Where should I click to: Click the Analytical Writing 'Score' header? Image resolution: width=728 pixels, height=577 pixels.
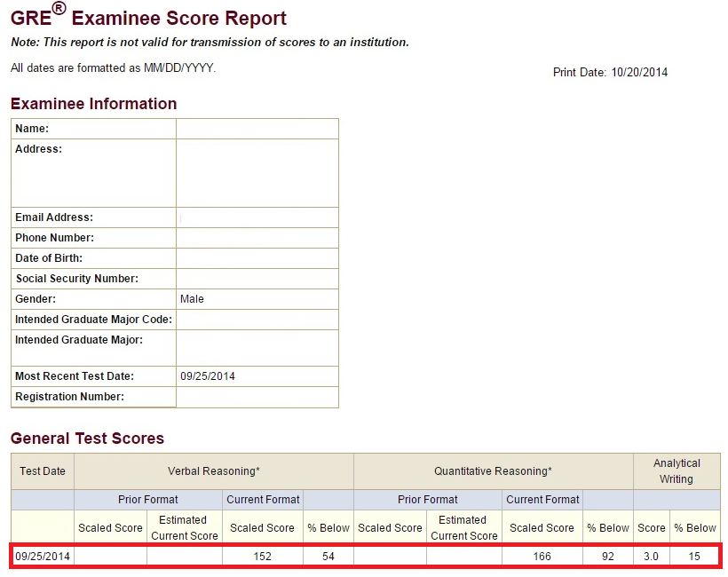click(x=652, y=528)
